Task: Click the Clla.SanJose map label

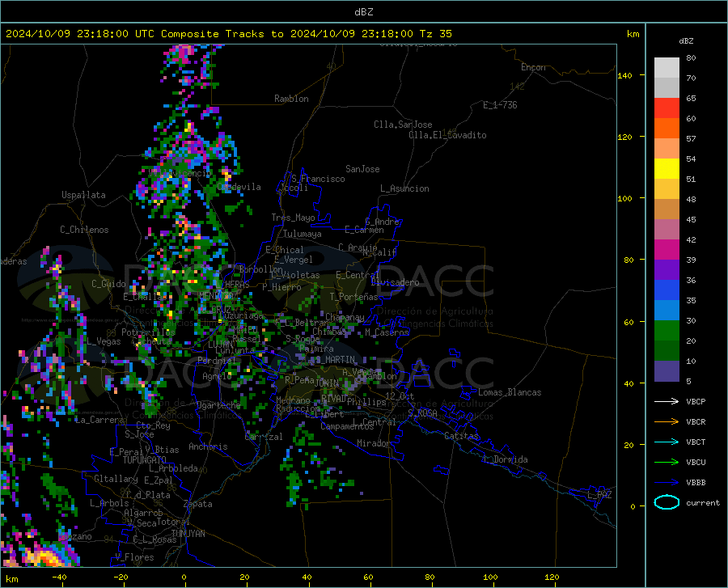Action: [x=403, y=125]
